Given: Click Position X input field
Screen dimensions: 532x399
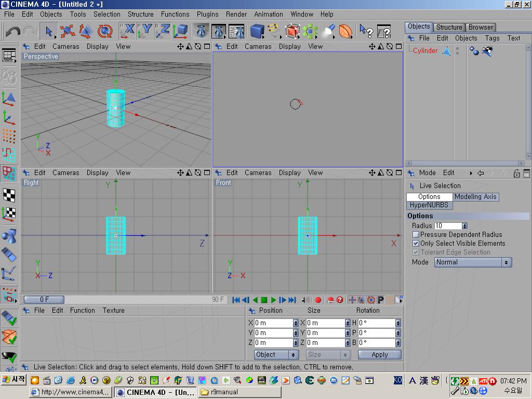Looking at the screenshot, I should coord(273,323).
